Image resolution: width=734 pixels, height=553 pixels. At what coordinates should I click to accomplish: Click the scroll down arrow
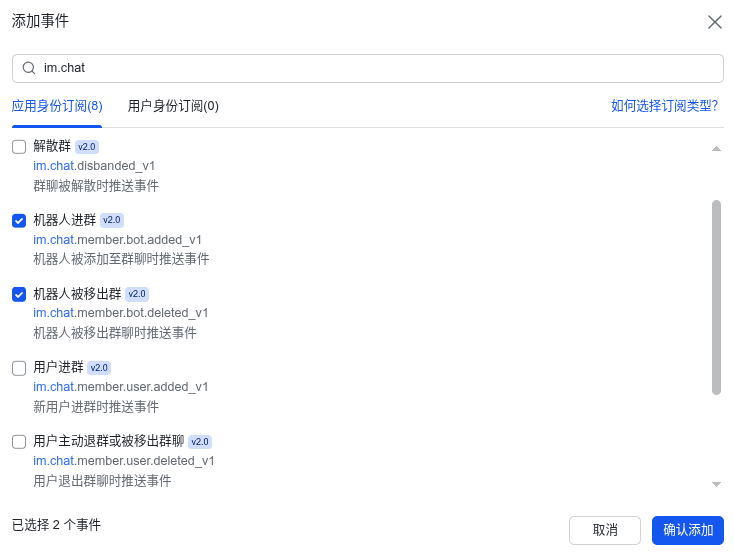[716, 484]
